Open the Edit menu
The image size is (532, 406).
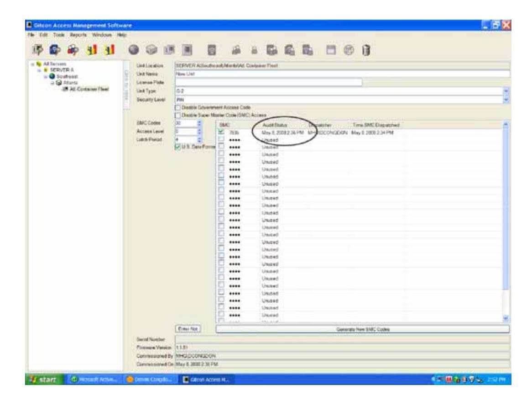(43, 35)
